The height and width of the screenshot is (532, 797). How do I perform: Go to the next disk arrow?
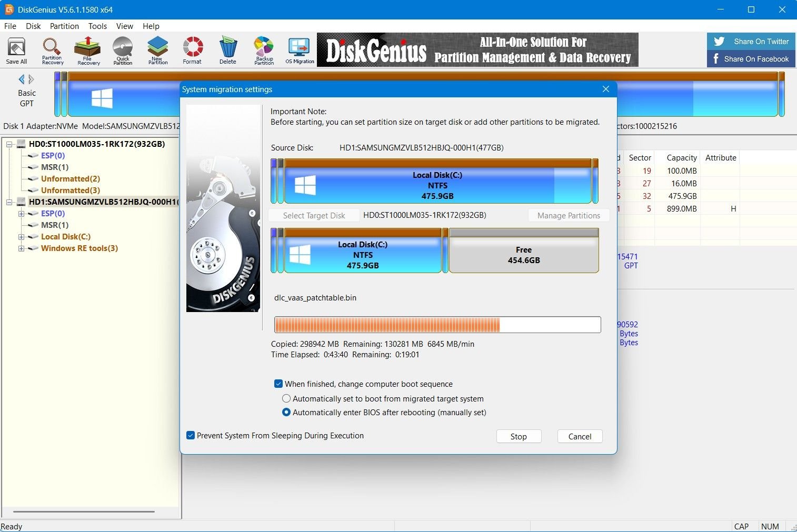[x=31, y=79]
